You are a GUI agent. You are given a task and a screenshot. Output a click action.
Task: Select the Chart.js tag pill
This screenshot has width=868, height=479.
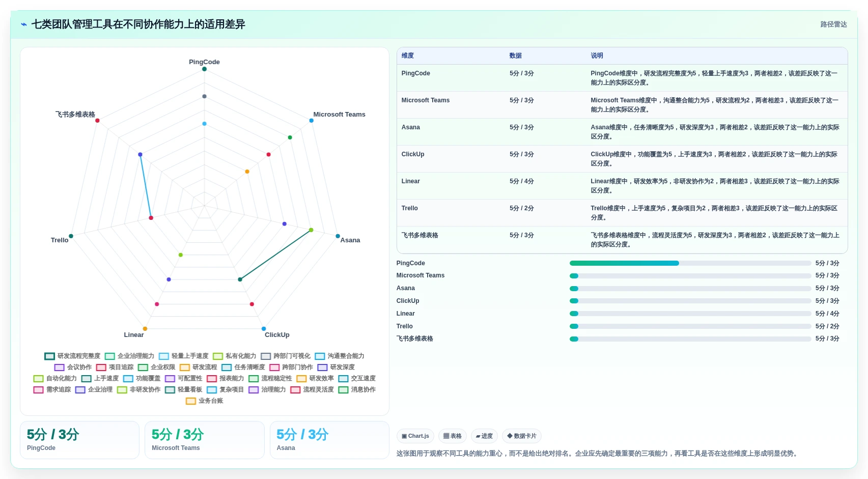415,436
